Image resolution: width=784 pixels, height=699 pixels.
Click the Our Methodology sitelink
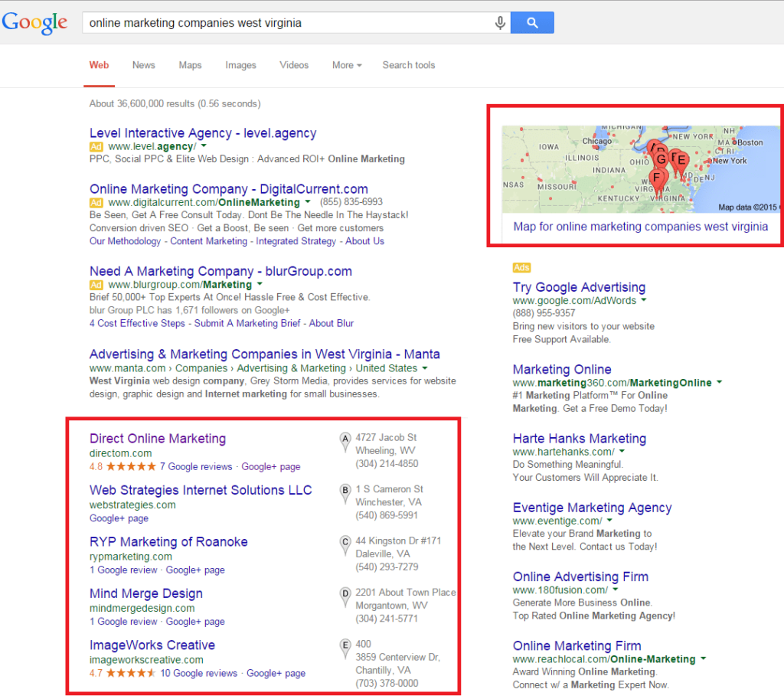(125, 241)
